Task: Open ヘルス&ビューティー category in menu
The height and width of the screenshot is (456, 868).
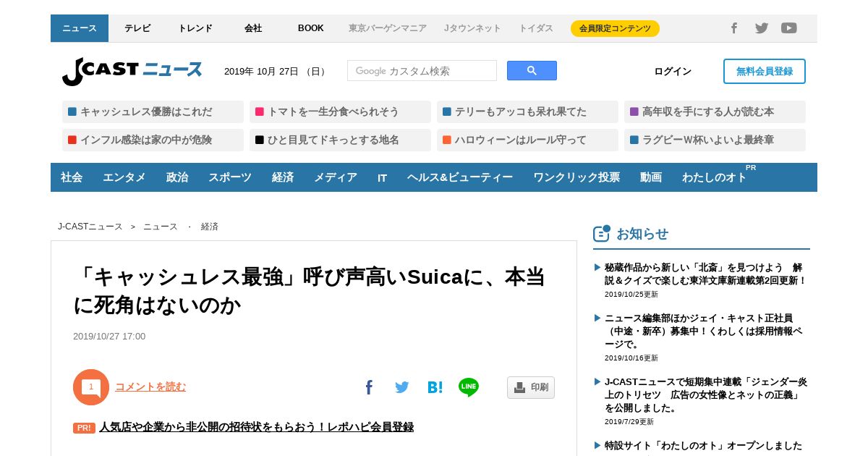Action: coord(460,177)
